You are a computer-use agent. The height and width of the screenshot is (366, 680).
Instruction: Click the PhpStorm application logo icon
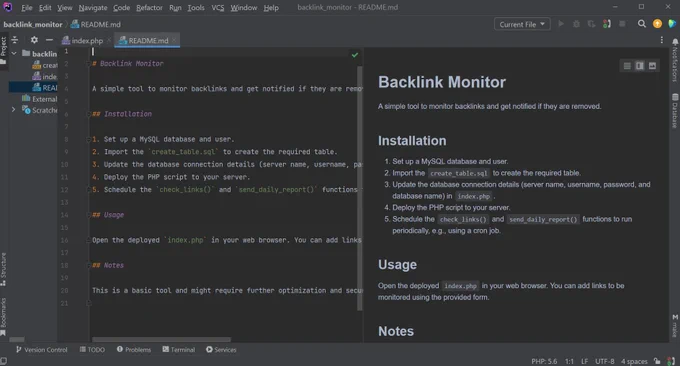click(7, 7)
